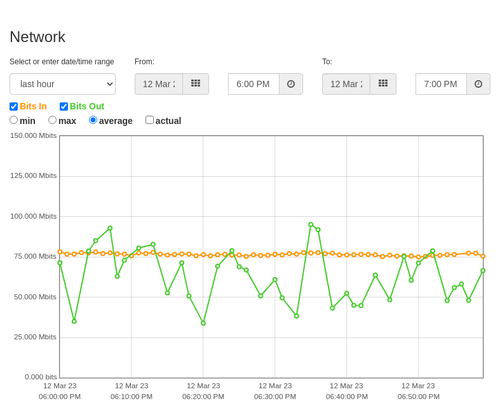Click the 06:00:00 PM time axis label
The width and height of the screenshot is (500, 403).
(x=60, y=397)
